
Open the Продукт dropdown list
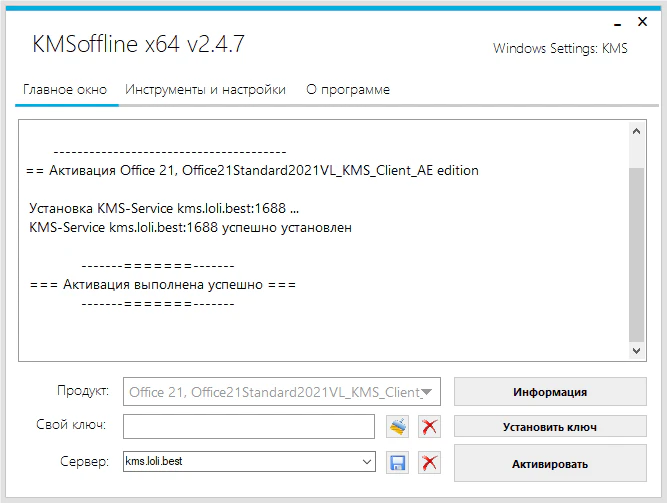point(428,392)
